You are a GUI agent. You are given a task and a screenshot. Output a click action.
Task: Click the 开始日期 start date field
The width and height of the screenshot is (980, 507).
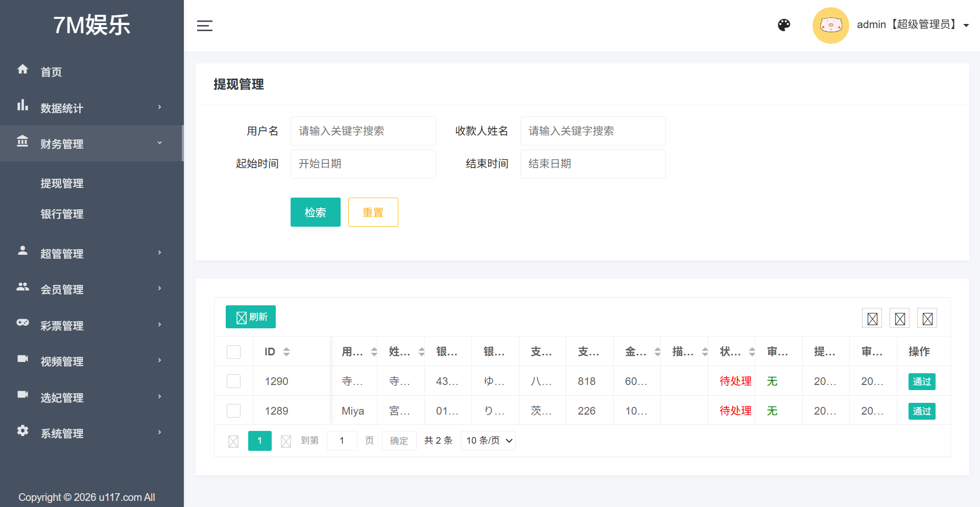click(x=363, y=164)
